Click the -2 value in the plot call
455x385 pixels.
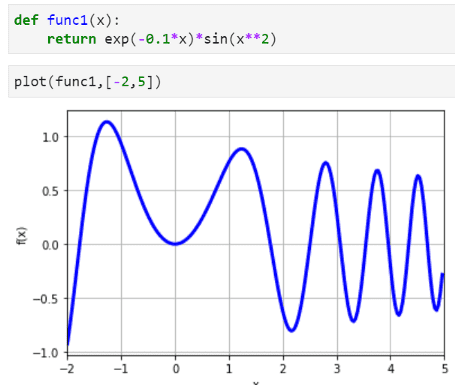(121, 82)
